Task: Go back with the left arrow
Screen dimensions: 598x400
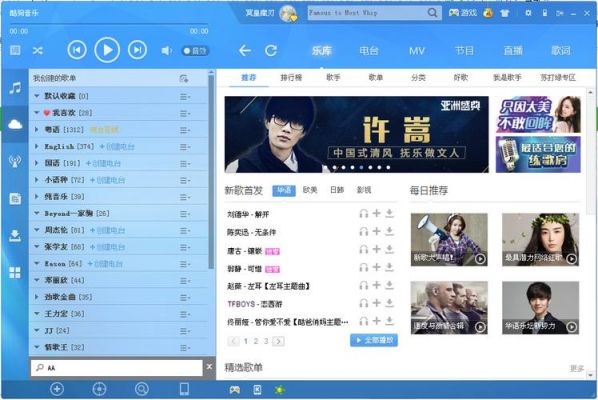Action: (x=244, y=50)
